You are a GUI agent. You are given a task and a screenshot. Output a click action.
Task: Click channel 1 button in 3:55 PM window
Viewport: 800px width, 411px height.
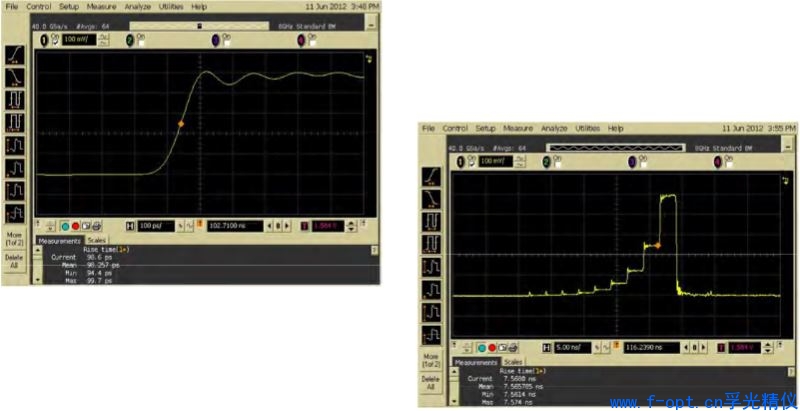462,160
